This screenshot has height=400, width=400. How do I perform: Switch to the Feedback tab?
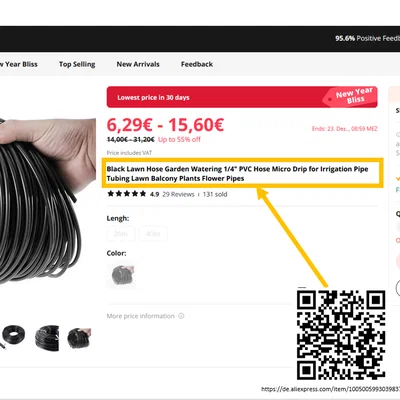tap(197, 64)
